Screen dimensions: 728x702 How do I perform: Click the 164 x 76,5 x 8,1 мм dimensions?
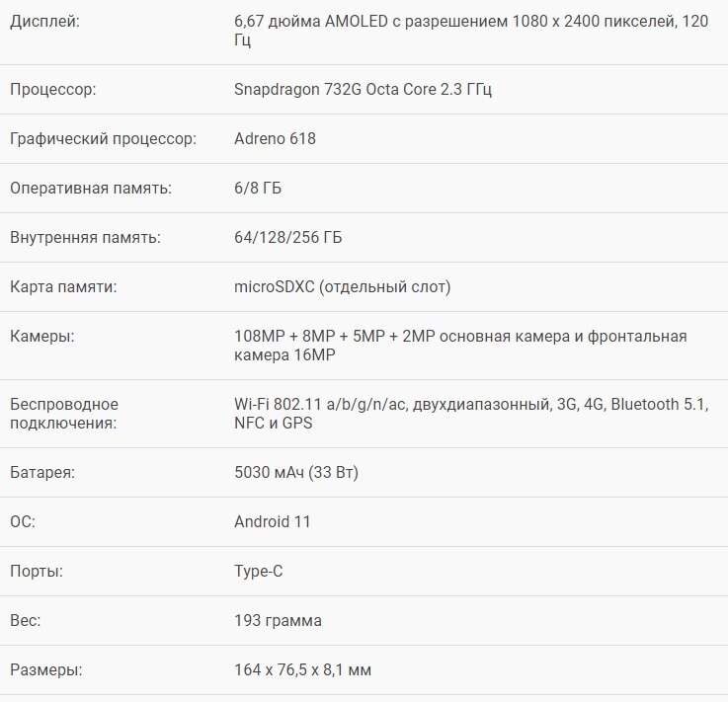[x=302, y=670]
